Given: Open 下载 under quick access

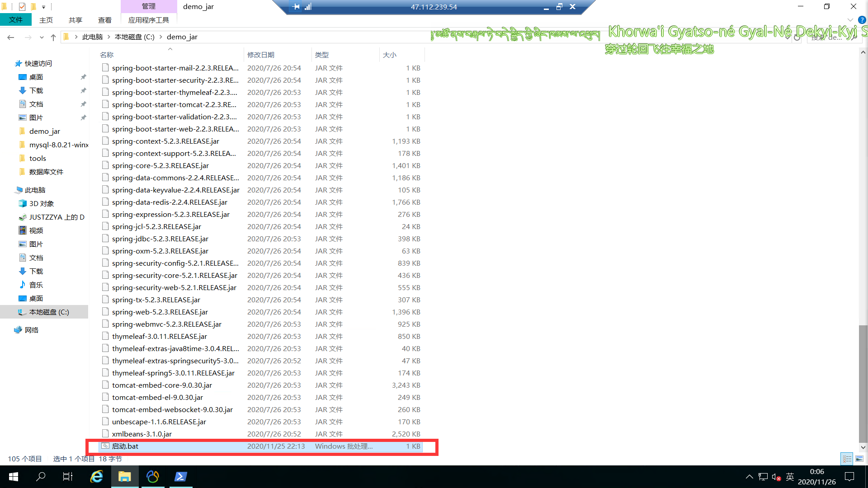Looking at the screenshot, I should click(x=36, y=91).
